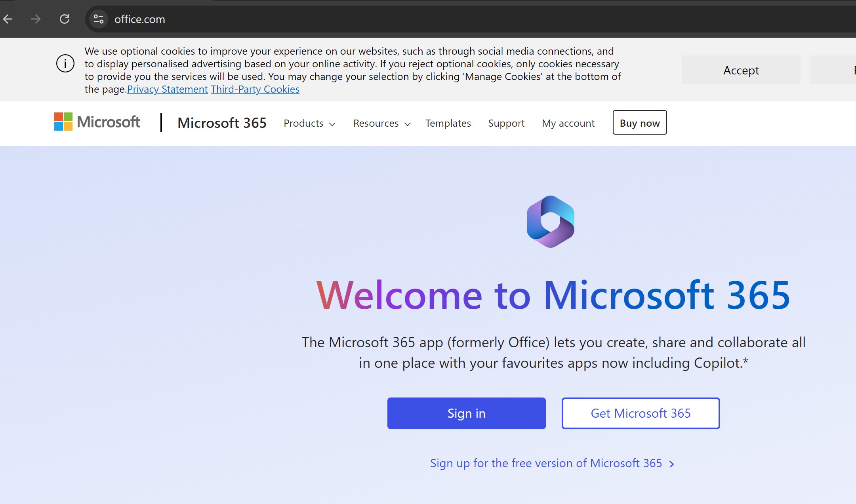Open the Privacy Statement link
The height and width of the screenshot is (504, 856).
tap(167, 89)
